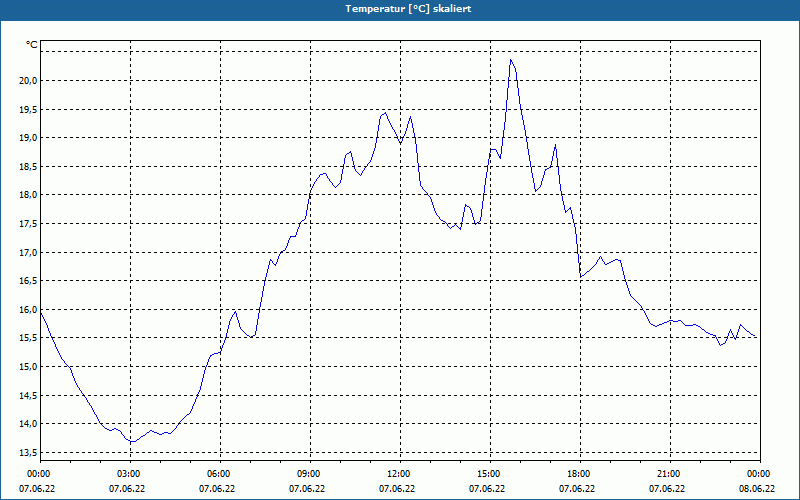Click the 18:00 time axis label

(x=580, y=474)
